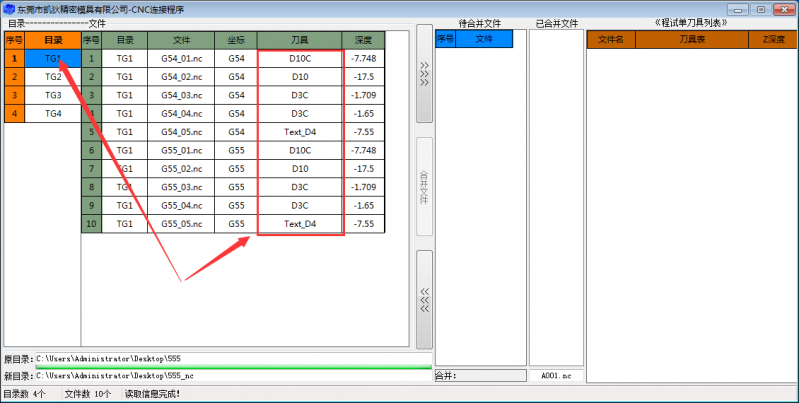Click the application icon in title bar

pyautogui.click(x=8, y=9)
